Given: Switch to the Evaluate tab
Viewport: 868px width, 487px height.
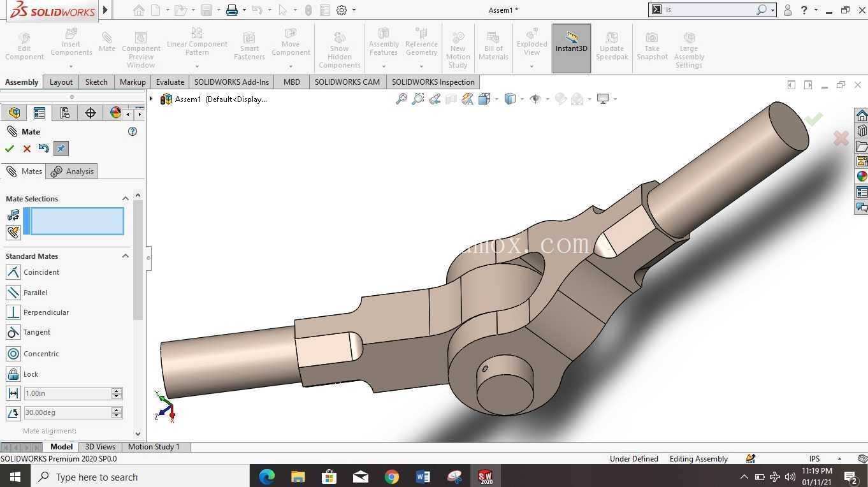Looking at the screenshot, I should click(x=170, y=82).
